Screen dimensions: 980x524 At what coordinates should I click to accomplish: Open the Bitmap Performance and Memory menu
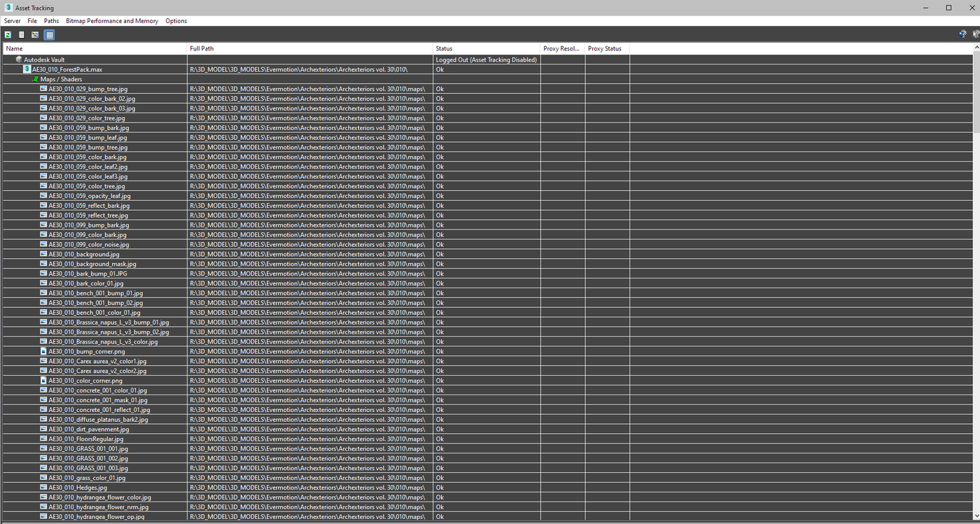tap(112, 21)
